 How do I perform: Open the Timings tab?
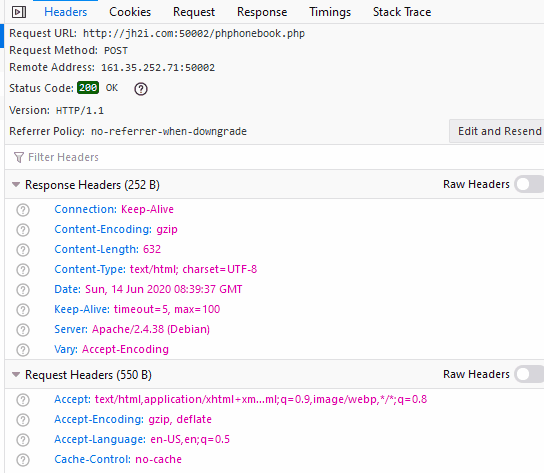click(330, 12)
